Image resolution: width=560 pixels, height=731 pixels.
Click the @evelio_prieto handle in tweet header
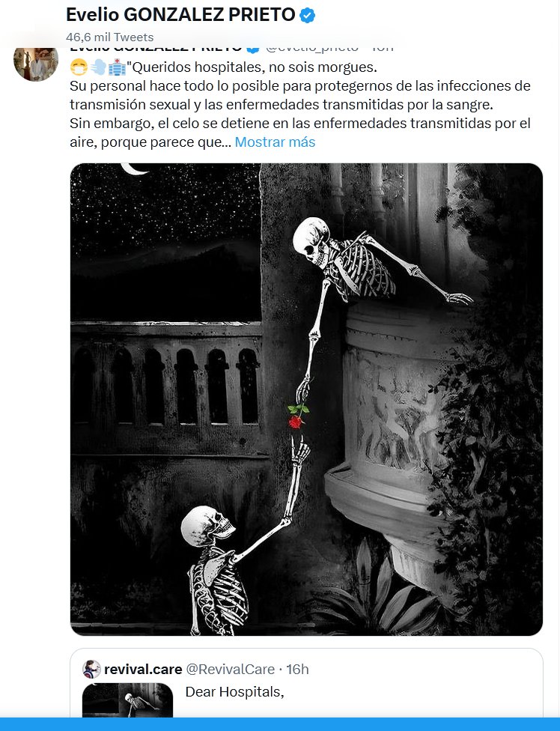(x=312, y=48)
